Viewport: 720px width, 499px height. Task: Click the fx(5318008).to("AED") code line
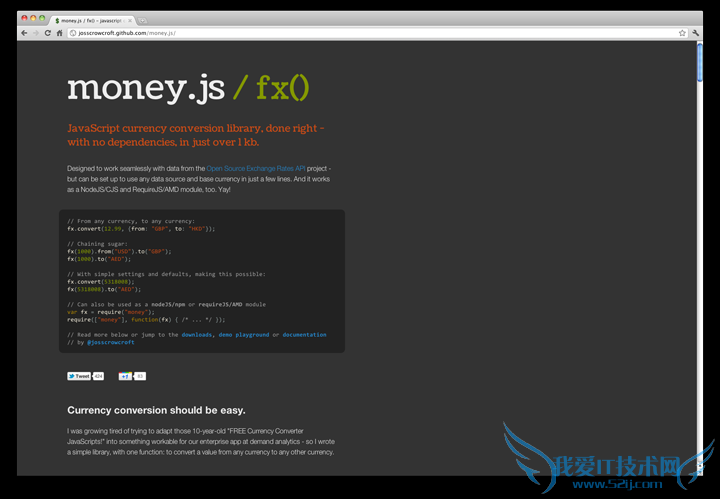(104, 289)
